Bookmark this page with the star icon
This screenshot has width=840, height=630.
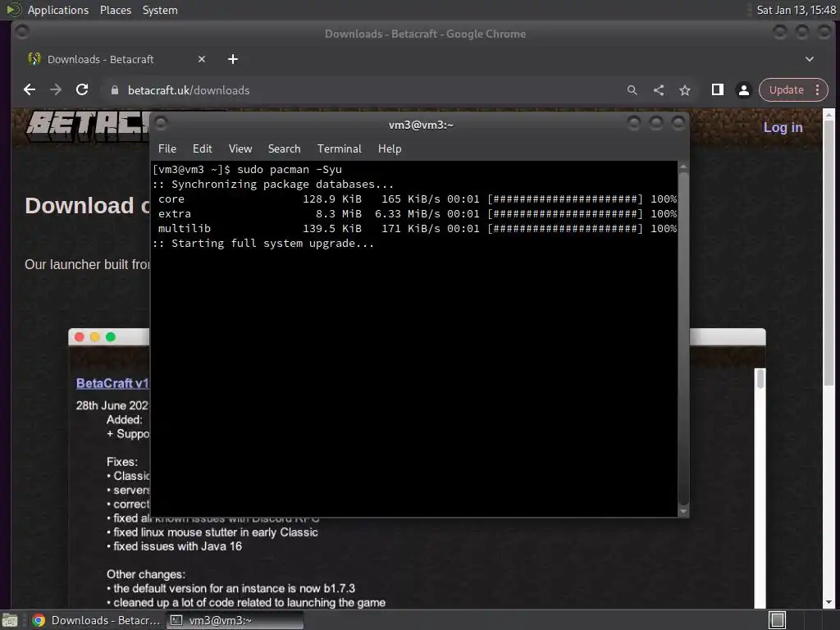[x=685, y=90]
